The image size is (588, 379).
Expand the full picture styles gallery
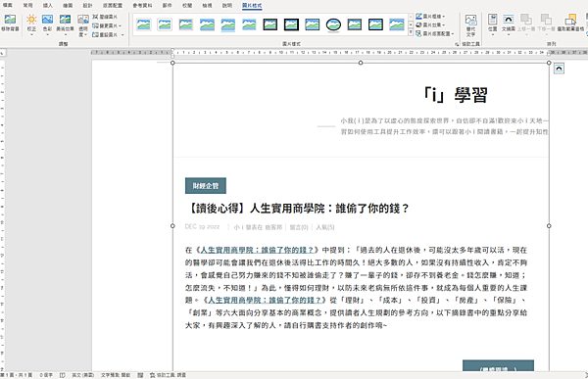(x=411, y=33)
